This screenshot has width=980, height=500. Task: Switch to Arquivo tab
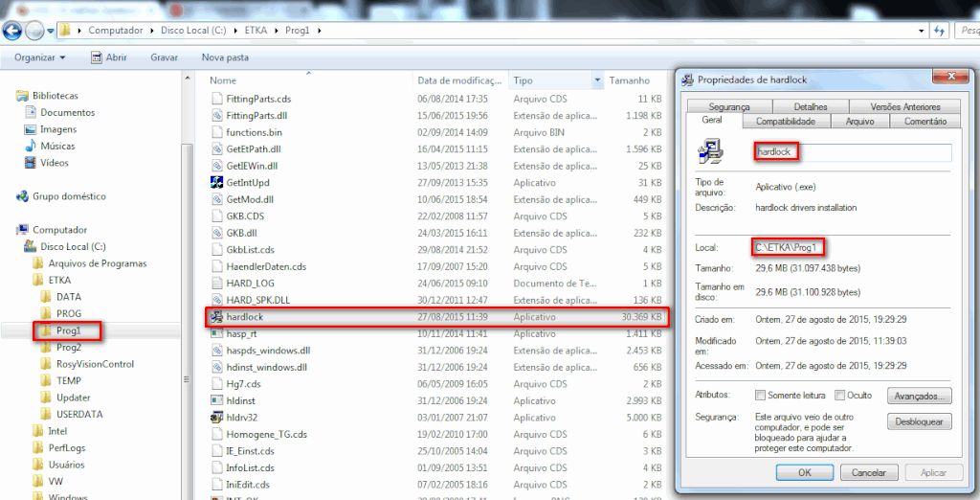click(x=859, y=122)
